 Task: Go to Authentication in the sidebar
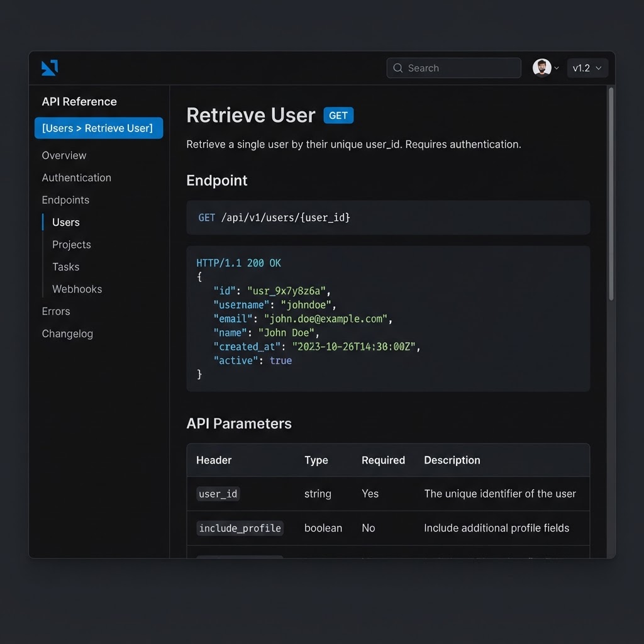[x=76, y=178]
